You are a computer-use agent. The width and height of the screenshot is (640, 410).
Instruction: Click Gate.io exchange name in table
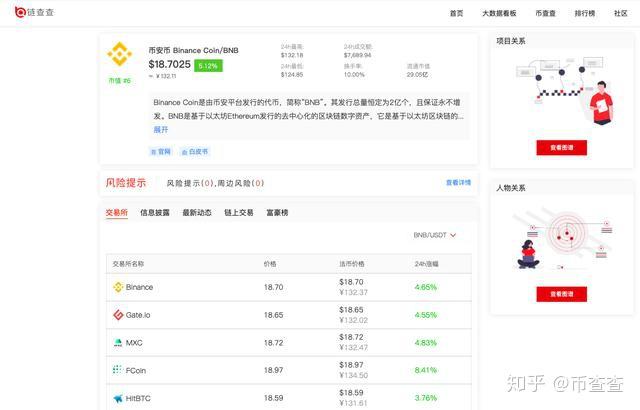138,315
